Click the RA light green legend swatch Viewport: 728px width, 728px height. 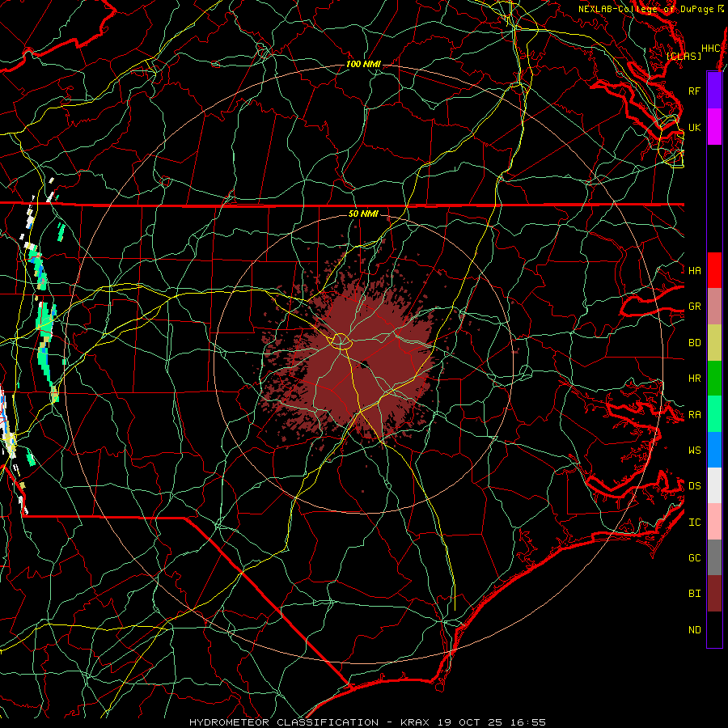[x=714, y=414]
